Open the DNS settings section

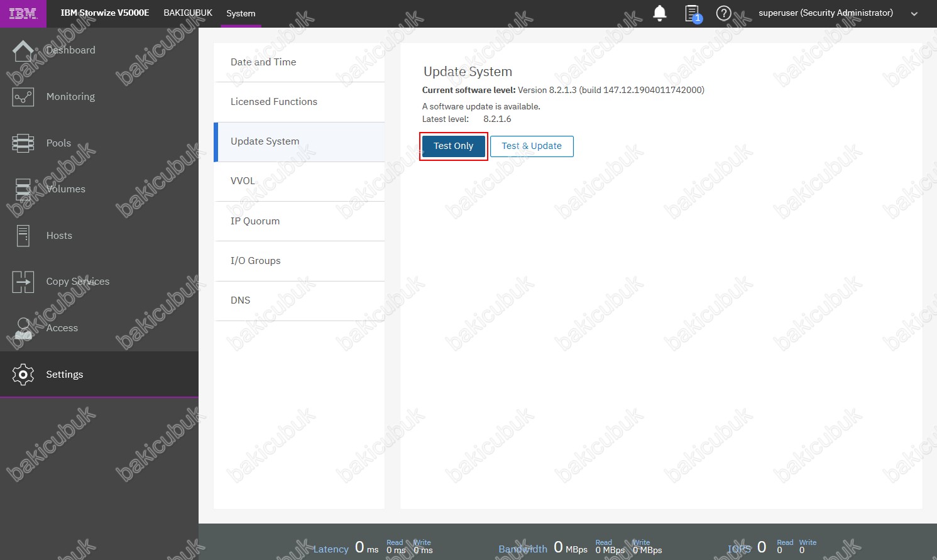[299, 300]
